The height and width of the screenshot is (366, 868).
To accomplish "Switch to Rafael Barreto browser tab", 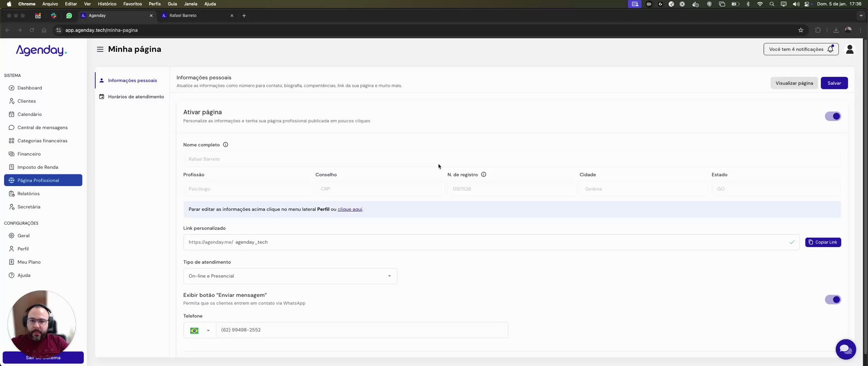I will [197, 16].
